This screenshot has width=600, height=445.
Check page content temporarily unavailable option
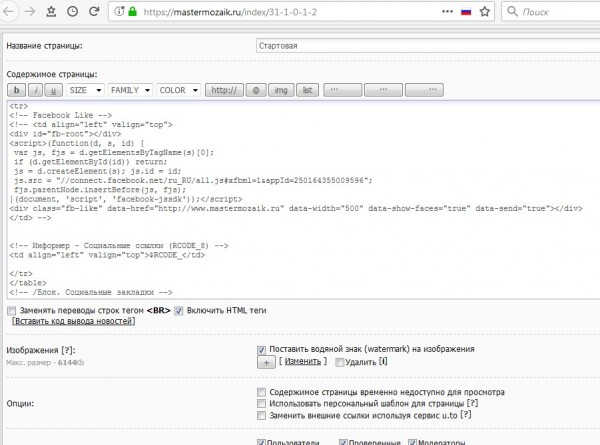pyautogui.click(x=261, y=392)
